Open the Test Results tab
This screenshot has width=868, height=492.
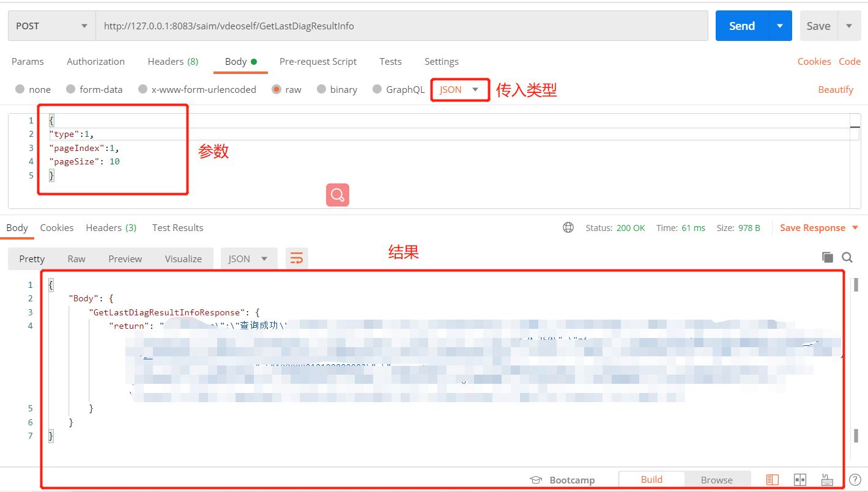pyautogui.click(x=177, y=228)
